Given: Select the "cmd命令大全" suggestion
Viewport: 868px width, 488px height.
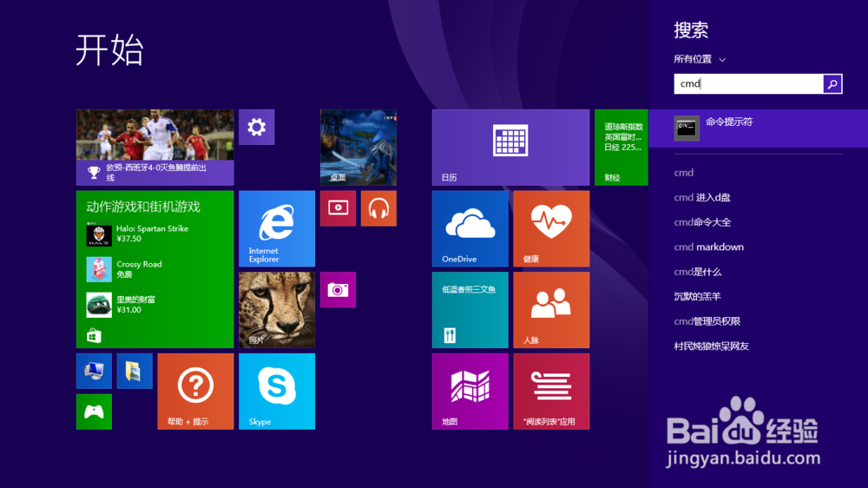Looking at the screenshot, I should [x=702, y=222].
